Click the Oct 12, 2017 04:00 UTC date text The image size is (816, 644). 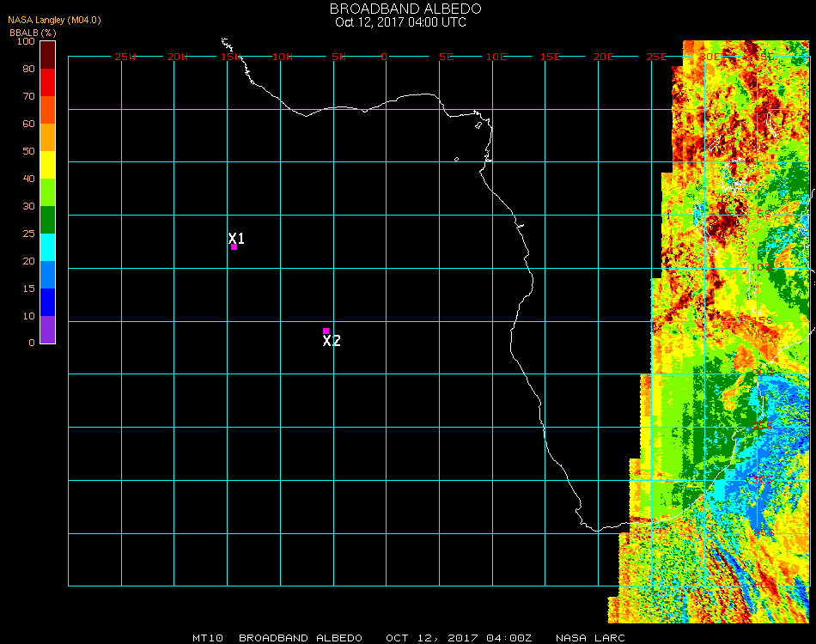click(401, 22)
